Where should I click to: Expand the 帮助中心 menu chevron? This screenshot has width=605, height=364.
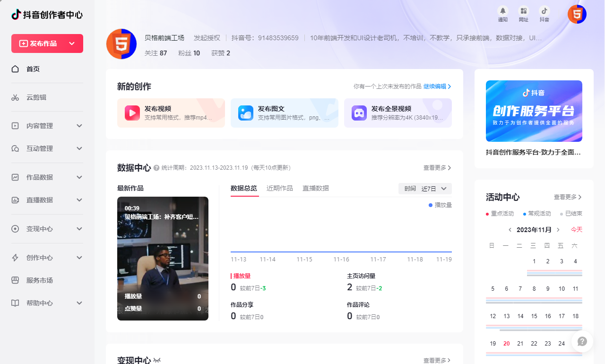[79, 303]
